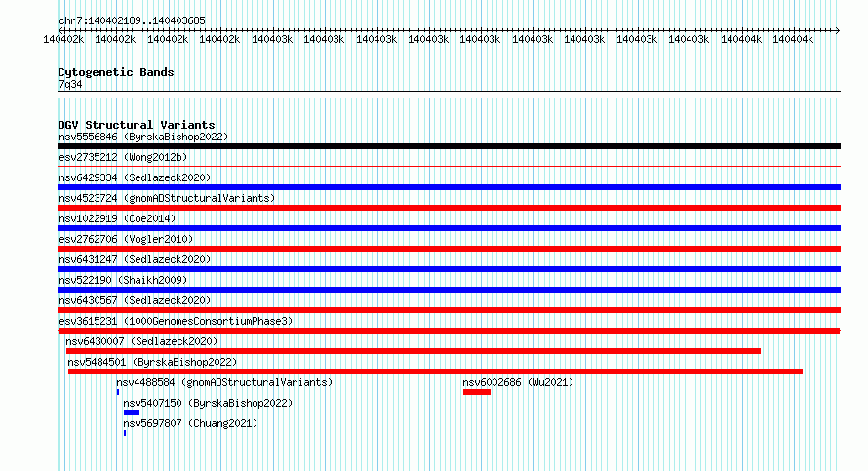Select the blue nsv6429334 variant bar
868x471 pixels.
449,187
